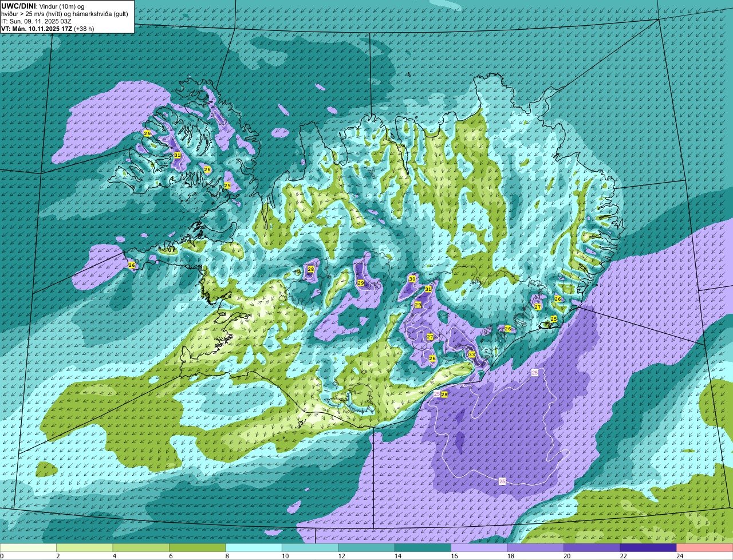Click the '8' label on the color scale
This screenshot has width=733, height=560.
pyautogui.click(x=226, y=556)
